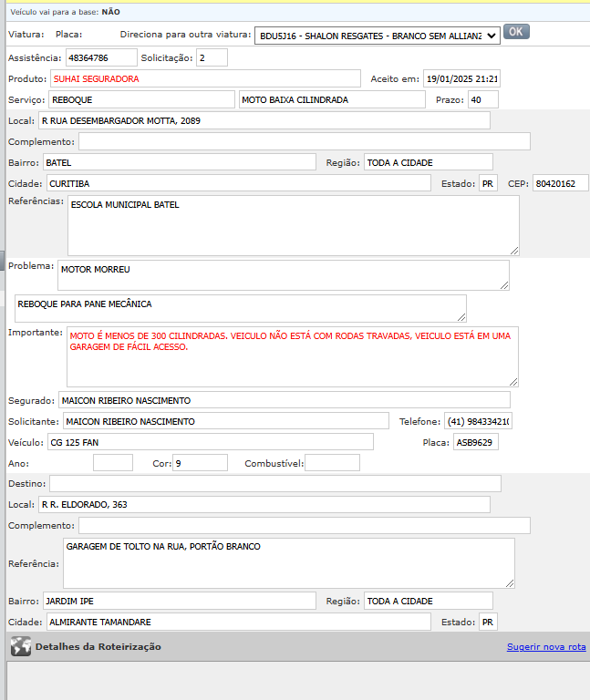The width and height of the screenshot is (590, 700).
Task: Click the resize grip of REBOQUE PARA PANE textarea
Action: [x=461, y=317]
